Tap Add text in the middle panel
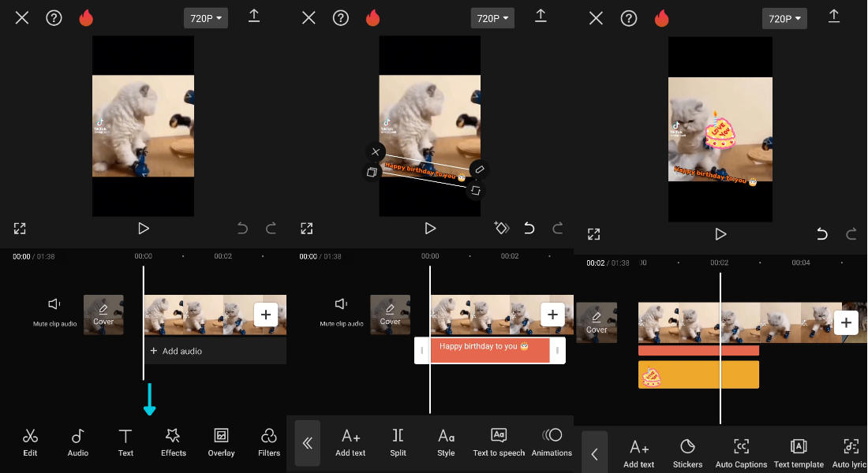Screen dimensions: 868x473 coord(350,442)
